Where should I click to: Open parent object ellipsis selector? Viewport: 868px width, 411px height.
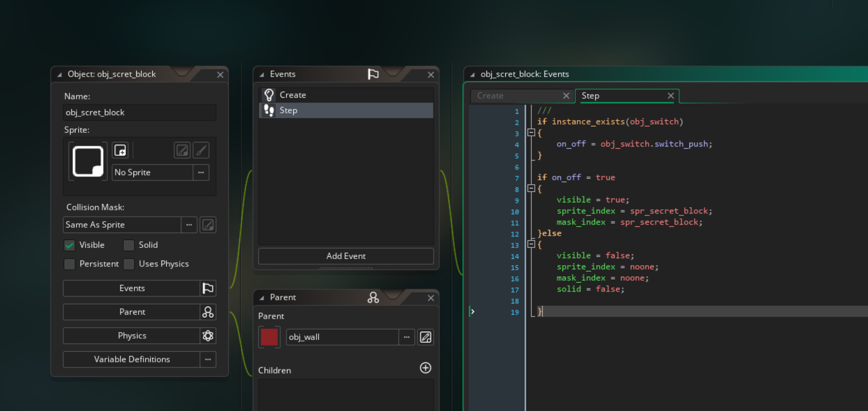407,337
